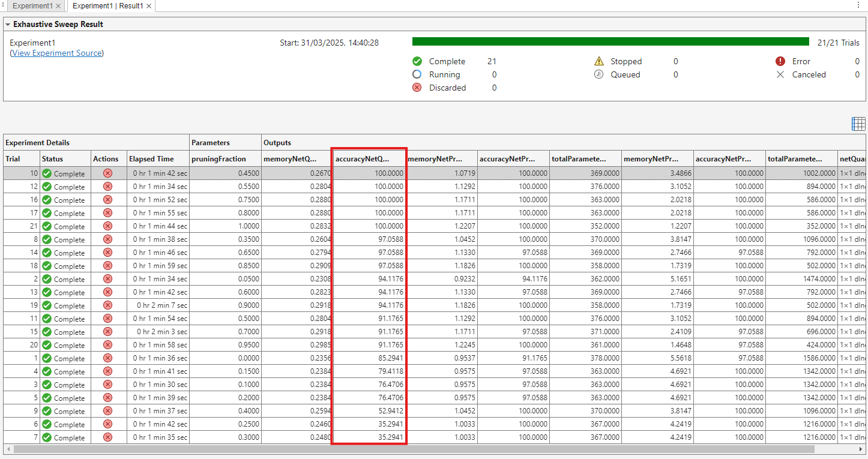Click the highlighted accuracyNetQ column header
Screen dimensions: 868x459
[x=368, y=158]
